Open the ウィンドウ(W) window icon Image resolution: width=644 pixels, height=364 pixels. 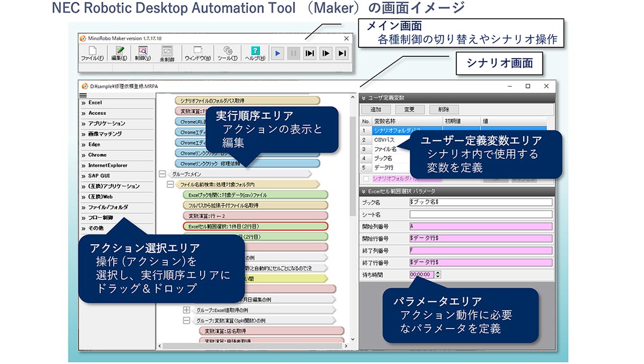pos(197,54)
